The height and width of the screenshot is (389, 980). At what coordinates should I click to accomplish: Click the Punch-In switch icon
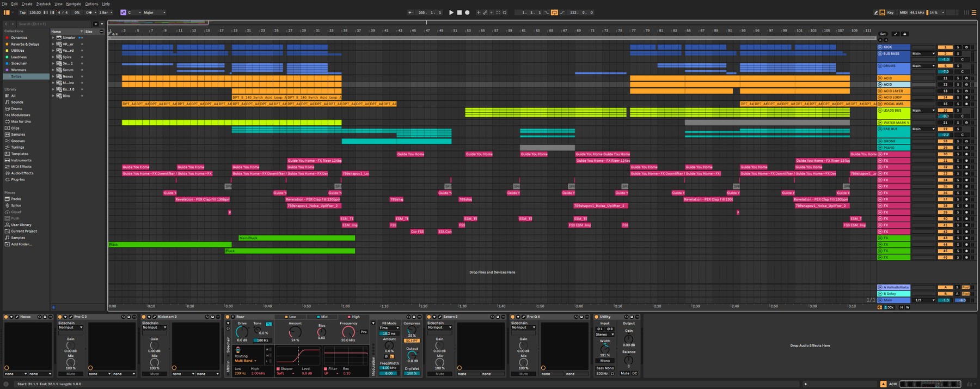tap(547, 13)
